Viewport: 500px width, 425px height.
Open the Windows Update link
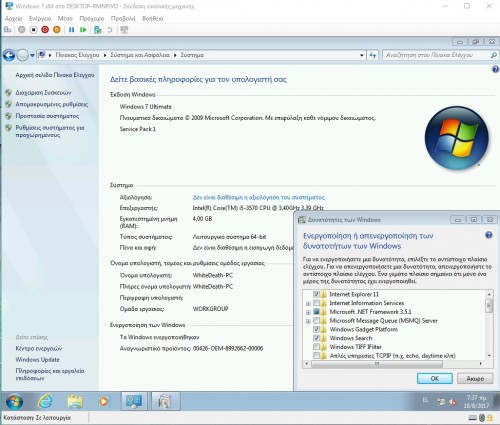coord(37,360)
